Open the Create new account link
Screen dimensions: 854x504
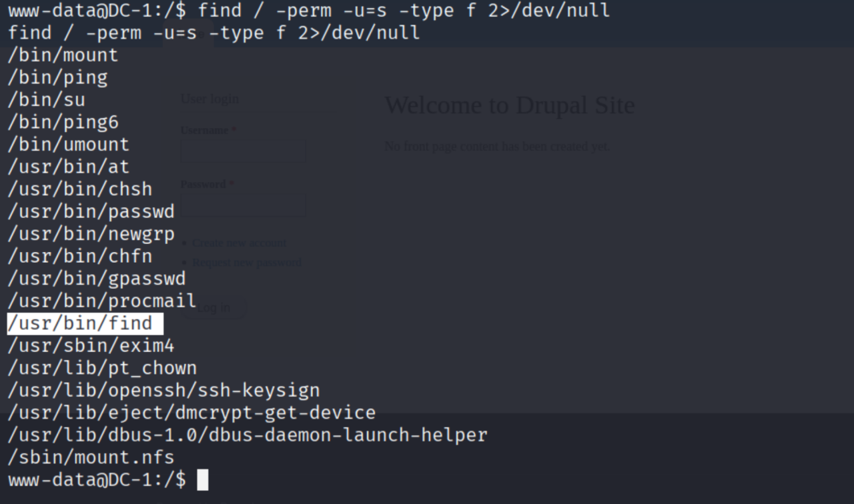coord(239,243)
